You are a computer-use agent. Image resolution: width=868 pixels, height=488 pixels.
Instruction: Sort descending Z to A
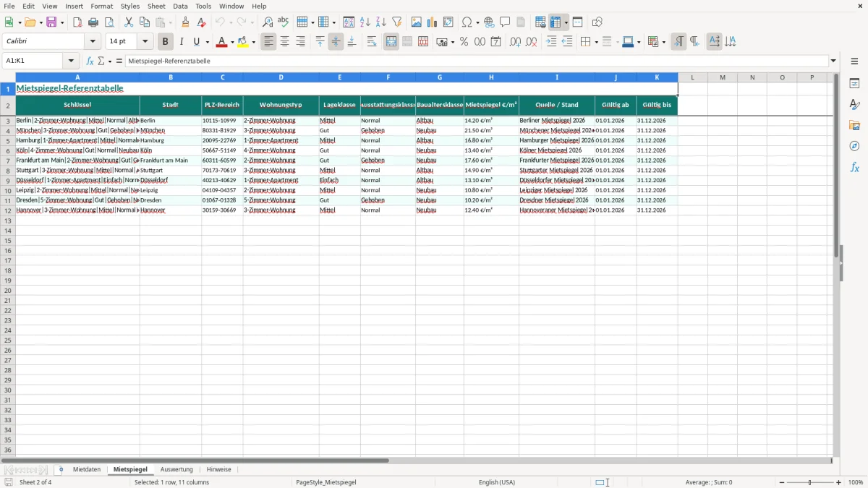pos(381,22)
